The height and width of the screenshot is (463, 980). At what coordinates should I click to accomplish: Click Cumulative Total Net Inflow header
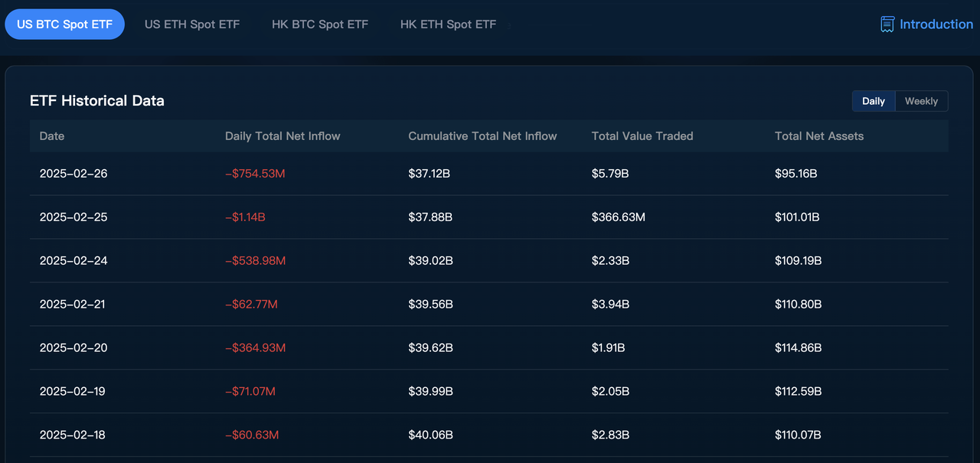482,136
